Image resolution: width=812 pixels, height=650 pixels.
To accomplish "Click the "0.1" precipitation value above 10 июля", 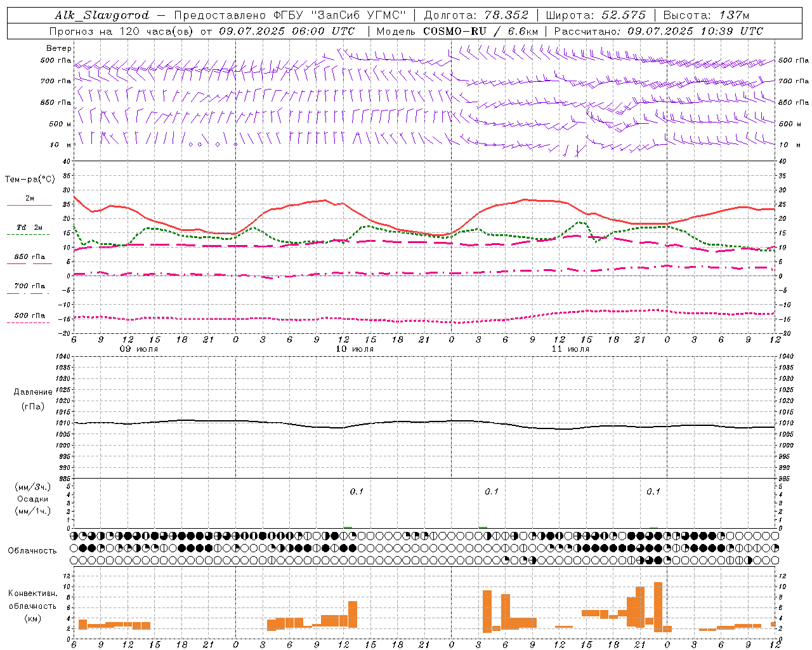I will coord(357,491).
